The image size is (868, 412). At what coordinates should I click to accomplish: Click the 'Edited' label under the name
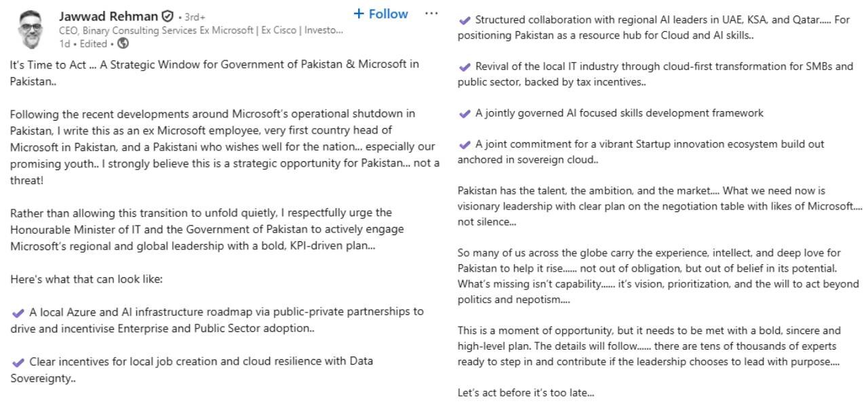(94, 44)
